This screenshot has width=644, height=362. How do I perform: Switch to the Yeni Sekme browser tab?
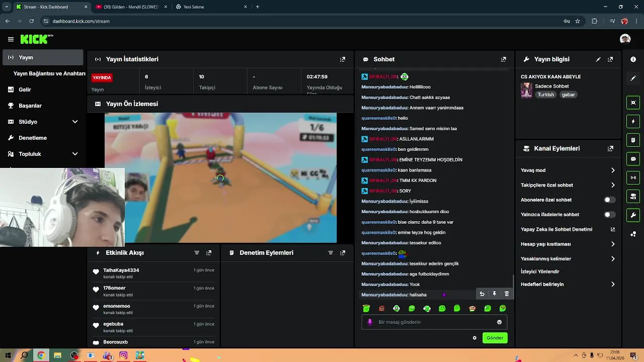(211, 7)
